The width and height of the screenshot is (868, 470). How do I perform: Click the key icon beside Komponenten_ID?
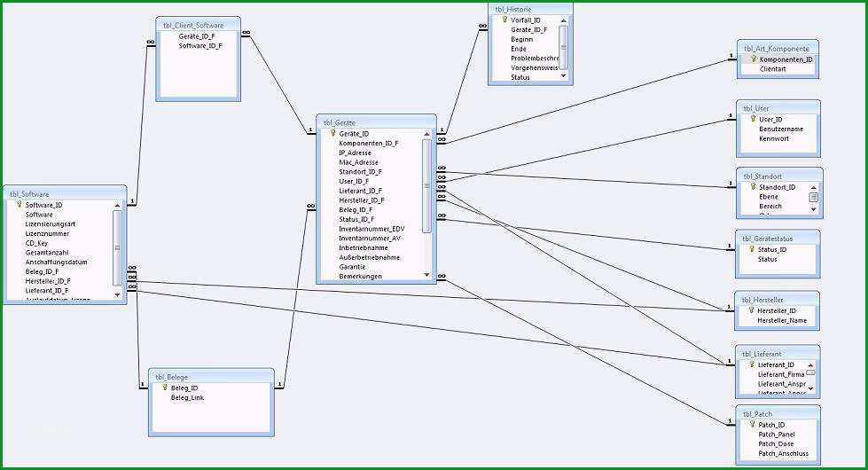click(x=753, y=59)
